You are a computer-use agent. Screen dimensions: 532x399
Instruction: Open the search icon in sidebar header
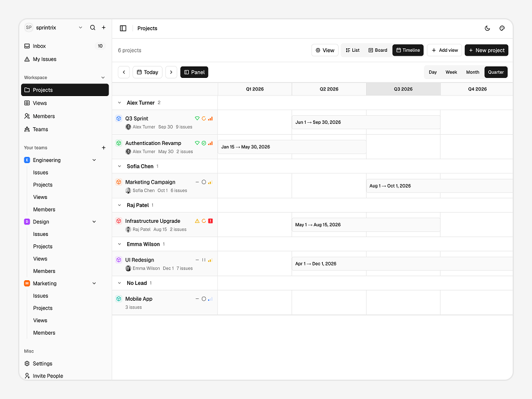93,27
